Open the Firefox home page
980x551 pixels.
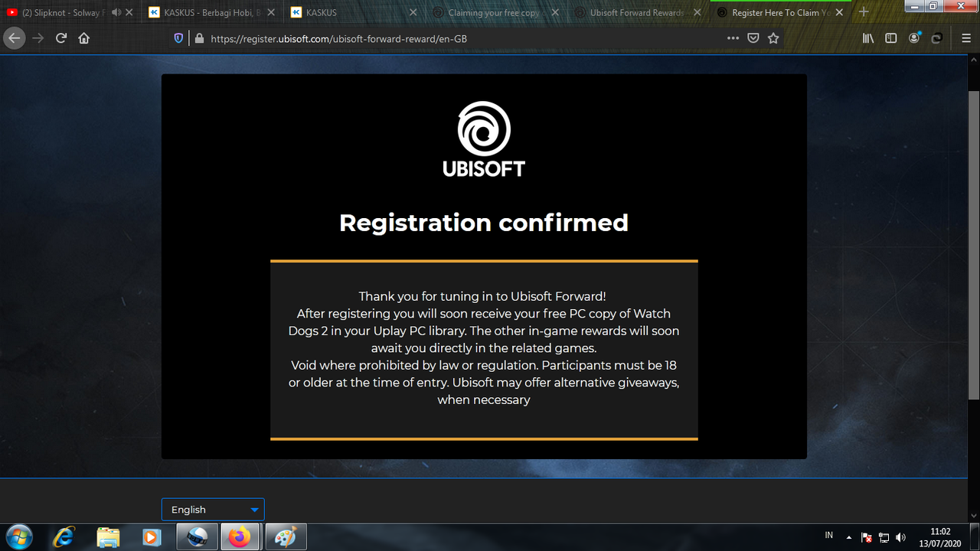84,38
